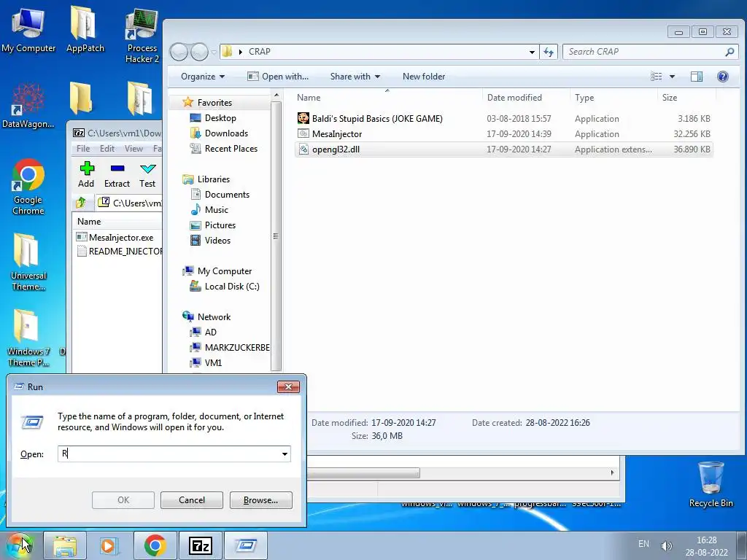
Task: Select Local Disk (C:)
Action: [x=225, y=286]
